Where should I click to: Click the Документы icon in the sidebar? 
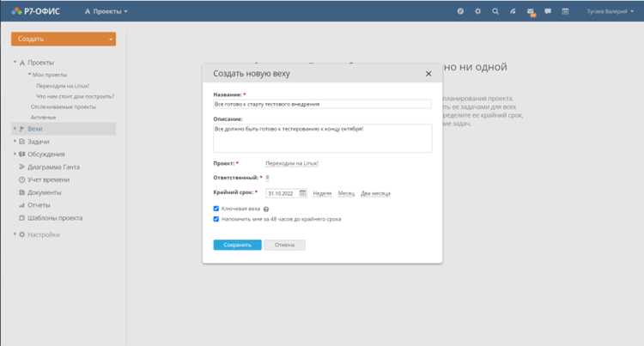coord(21,192)
